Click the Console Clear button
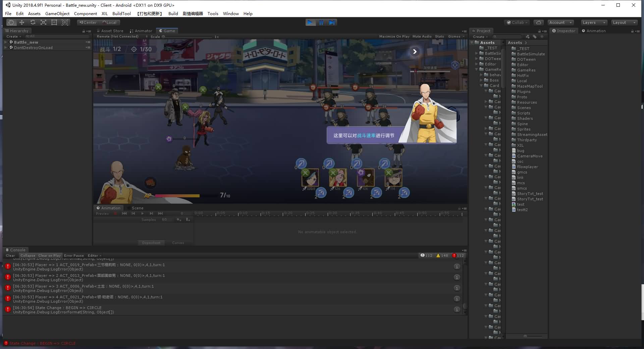Screen dimensions: 644x349 (x=10, y=256)
